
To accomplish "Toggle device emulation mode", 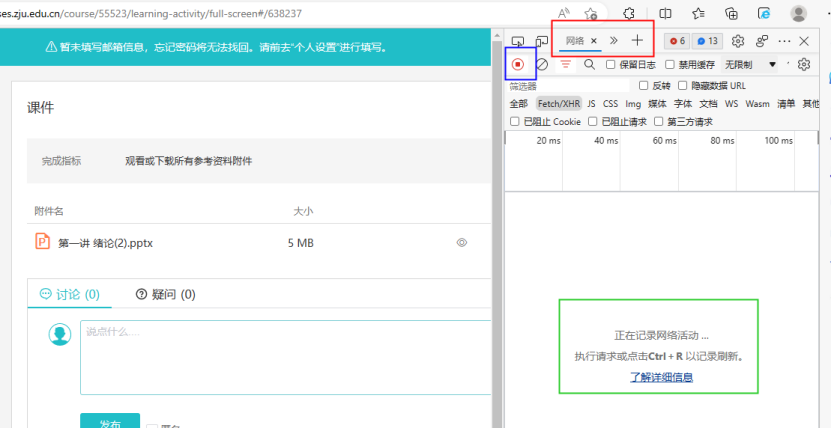I will (x=542, y=41).
